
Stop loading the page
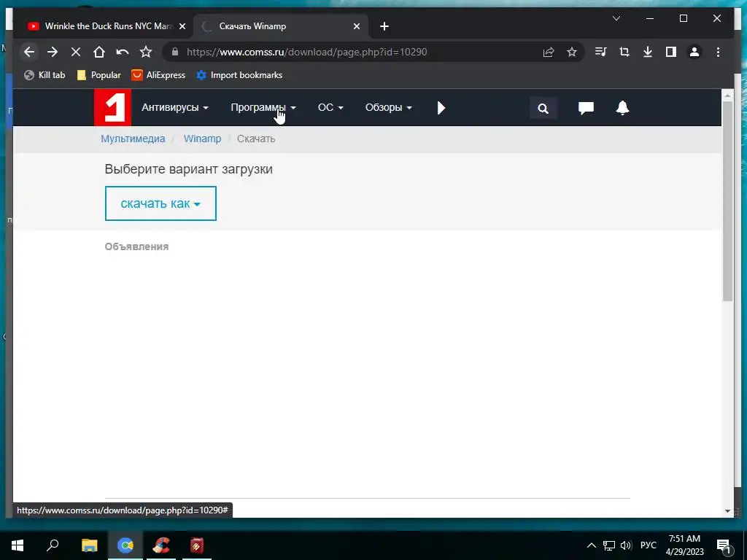tap(76, 52)
